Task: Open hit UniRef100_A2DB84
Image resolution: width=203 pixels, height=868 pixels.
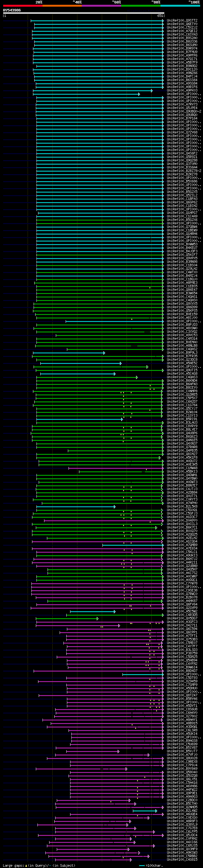Action: click(182, 493)
